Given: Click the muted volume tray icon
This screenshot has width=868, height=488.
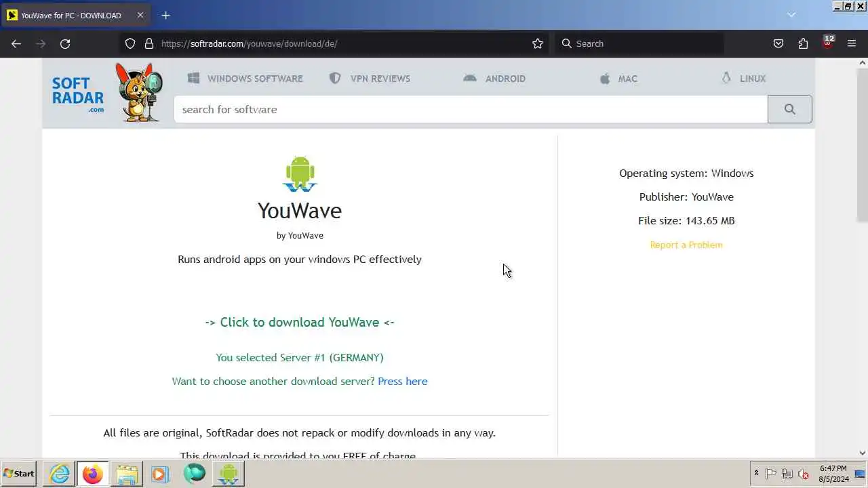Looking at the screenshot, I should 804,474.
